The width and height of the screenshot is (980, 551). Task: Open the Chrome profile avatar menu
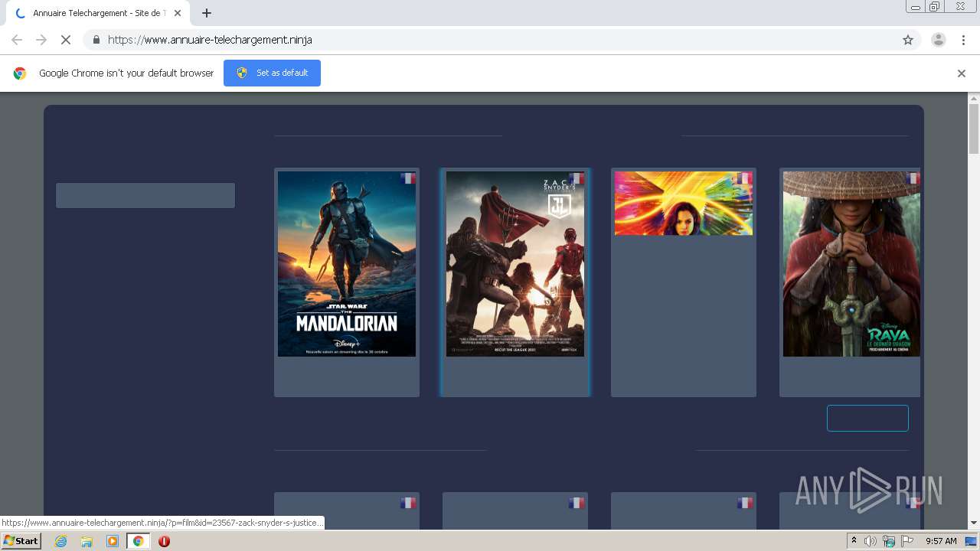click(939, 40)
